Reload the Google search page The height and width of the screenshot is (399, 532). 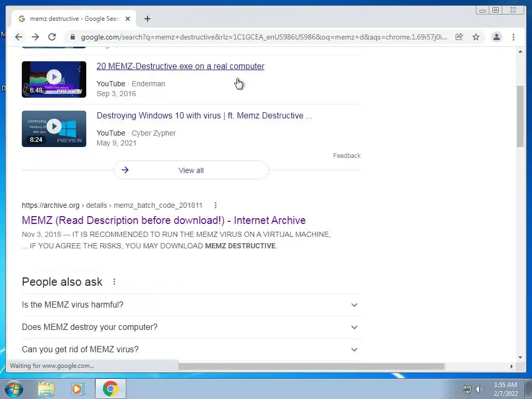[52, 37]
